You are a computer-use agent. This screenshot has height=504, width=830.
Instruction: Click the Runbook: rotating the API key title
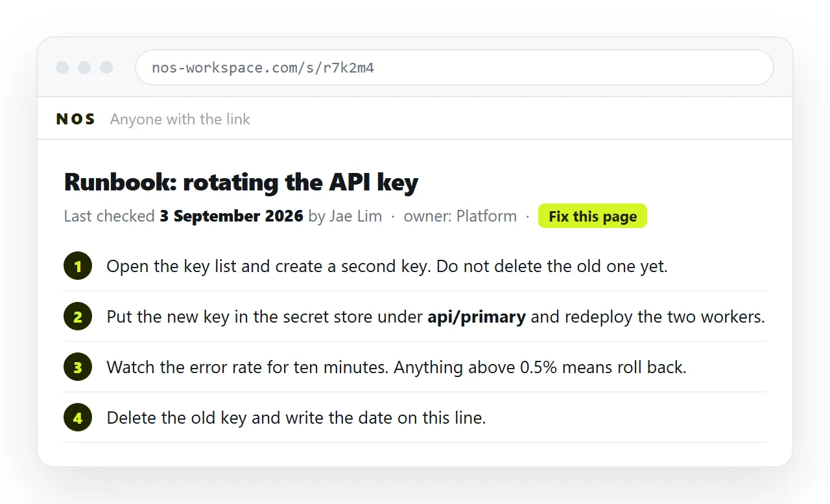click(241, 182)
